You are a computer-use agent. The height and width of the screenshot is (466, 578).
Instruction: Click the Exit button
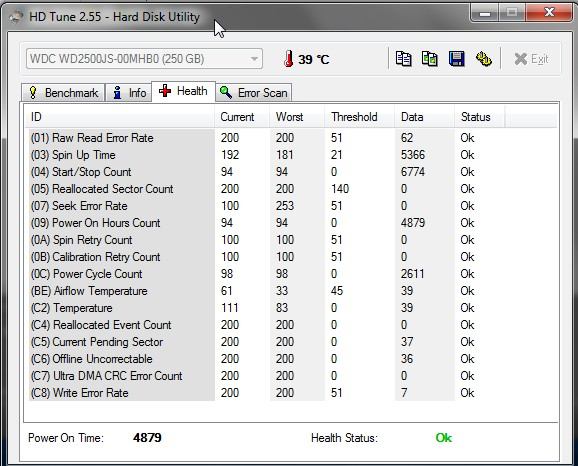tap(531, 59)
